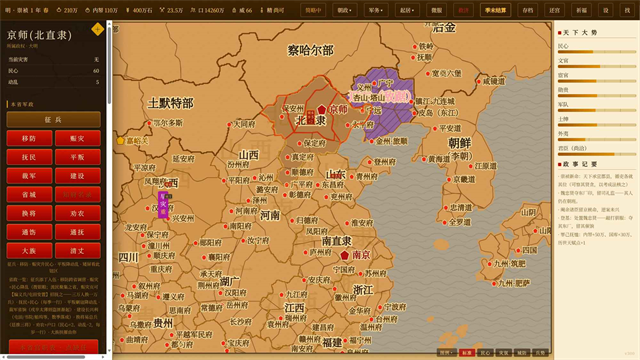Click the 微服 top bar button

[437, 10]
